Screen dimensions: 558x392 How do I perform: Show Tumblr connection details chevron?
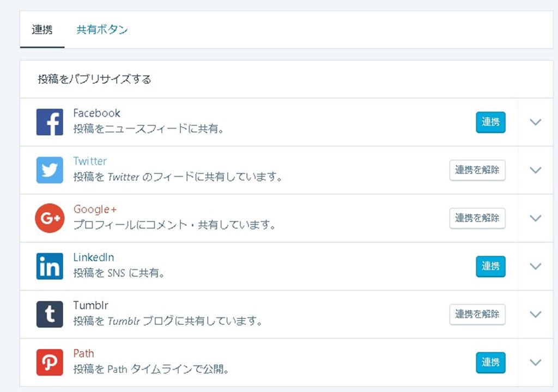click(535, 314)
